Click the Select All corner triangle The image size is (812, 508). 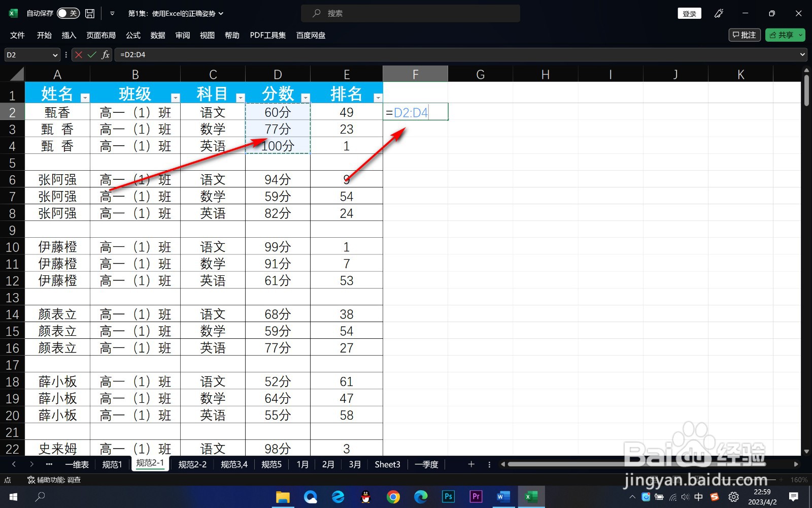[x=17, y=75]
